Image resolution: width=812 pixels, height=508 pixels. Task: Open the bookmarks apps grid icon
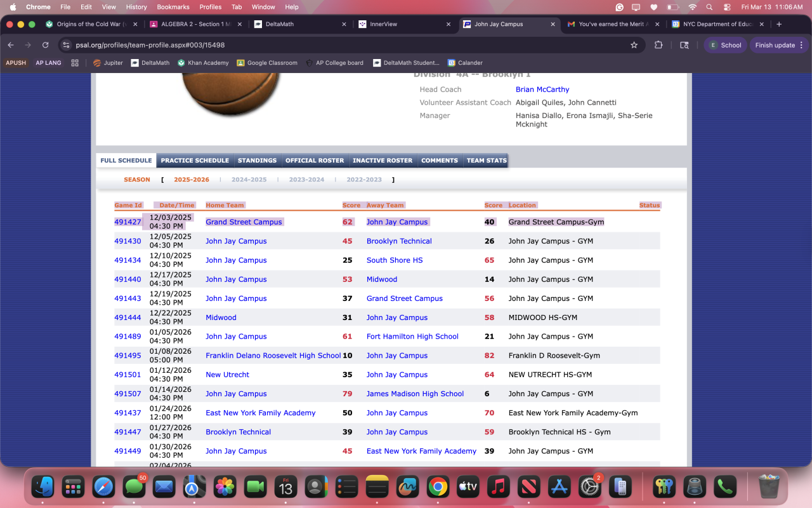pyautogui.click(x=75, y=63)
